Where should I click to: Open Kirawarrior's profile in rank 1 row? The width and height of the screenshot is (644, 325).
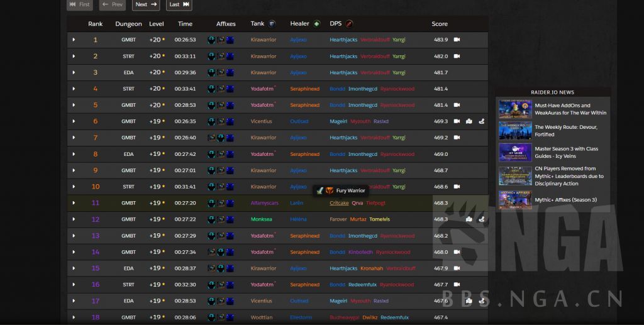[263, 40]
